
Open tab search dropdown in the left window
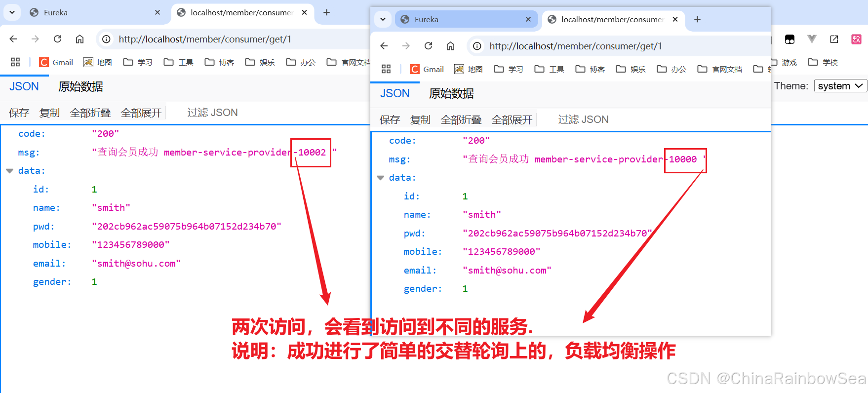[x=12, y=12]
